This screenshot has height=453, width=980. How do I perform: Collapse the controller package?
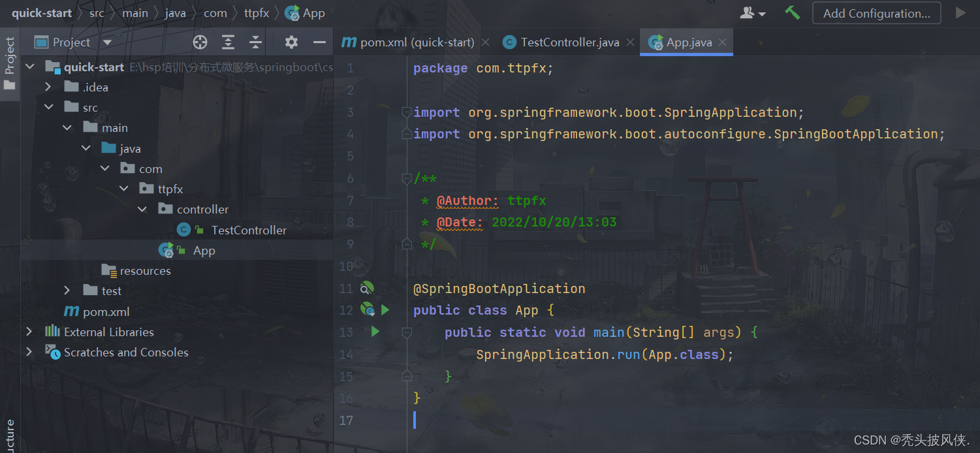pyautogui.click(x=143, y=210)
